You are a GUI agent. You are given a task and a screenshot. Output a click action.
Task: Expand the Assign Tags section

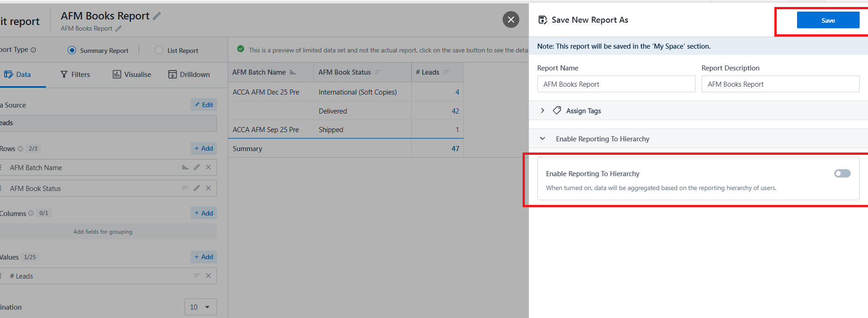click(542, 111)
